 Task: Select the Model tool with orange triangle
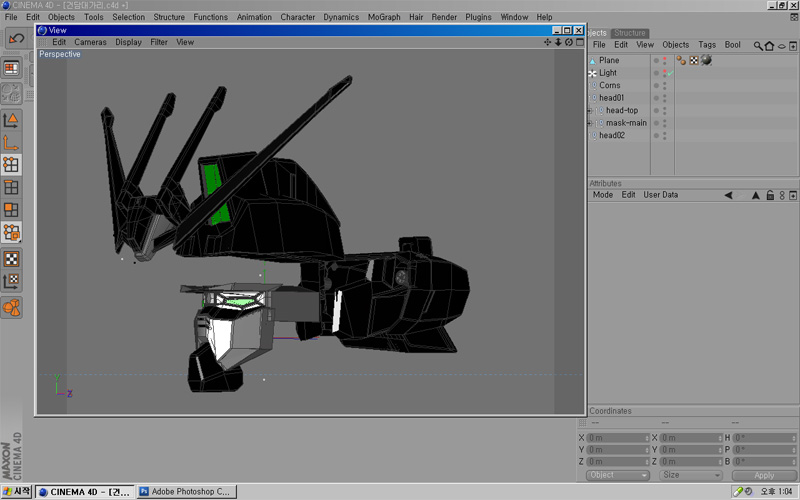coord(11,120)
